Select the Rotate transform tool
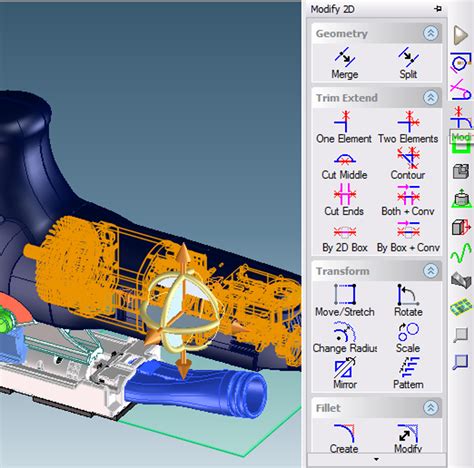 coord(408,300)
